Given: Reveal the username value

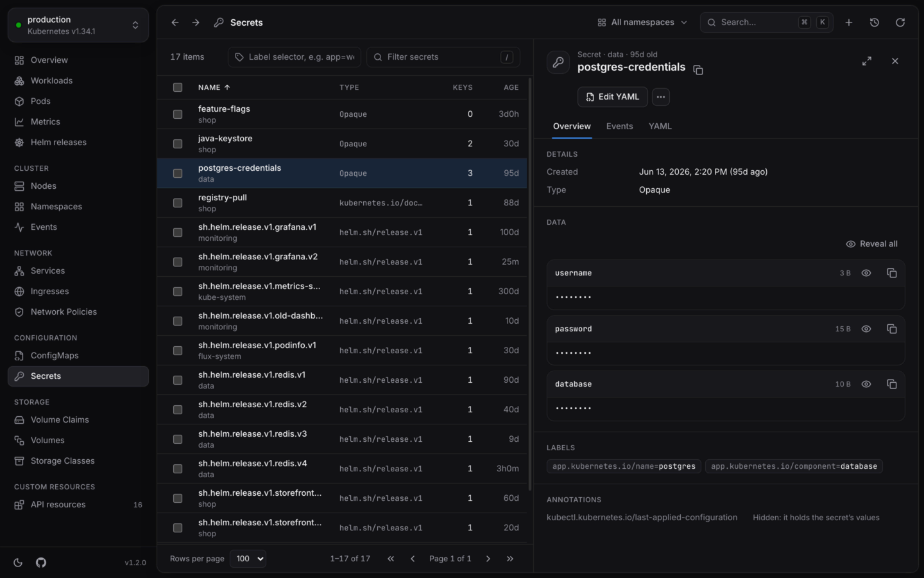Looking at the screenshot, I should [866, 273].
